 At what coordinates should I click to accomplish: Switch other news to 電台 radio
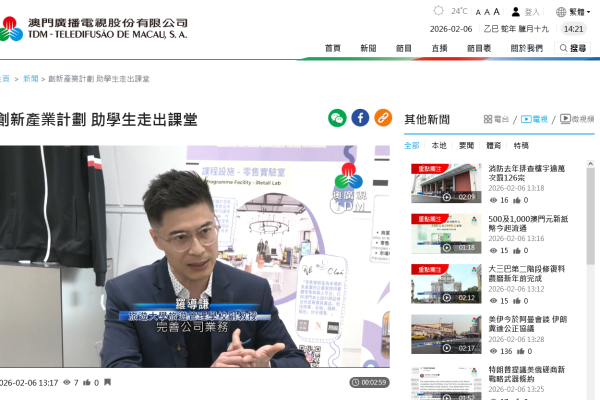(x=496, y=119)
